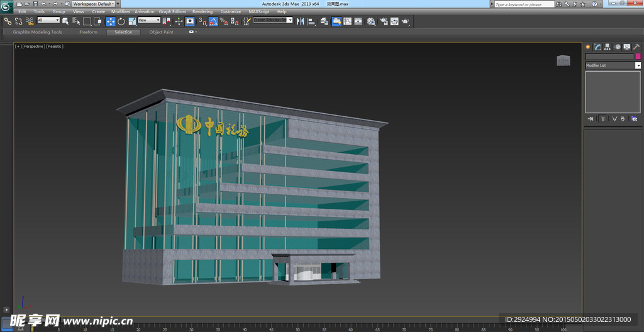Image resolution: width=644 pixels, height=332 pixels.
Task: Open the Workspace: Default dropdown
Action: (94, 4)
